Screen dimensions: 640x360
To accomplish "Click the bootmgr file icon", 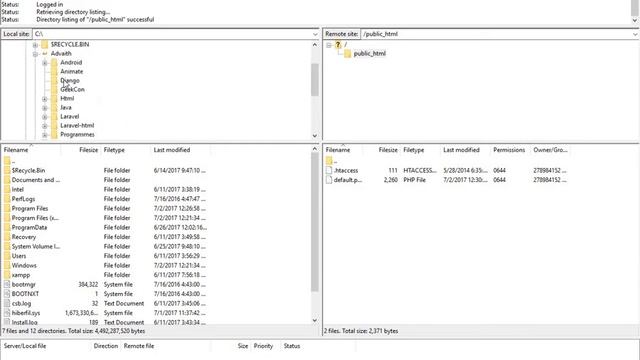I will pyautogui.click(x=7, y=284).
